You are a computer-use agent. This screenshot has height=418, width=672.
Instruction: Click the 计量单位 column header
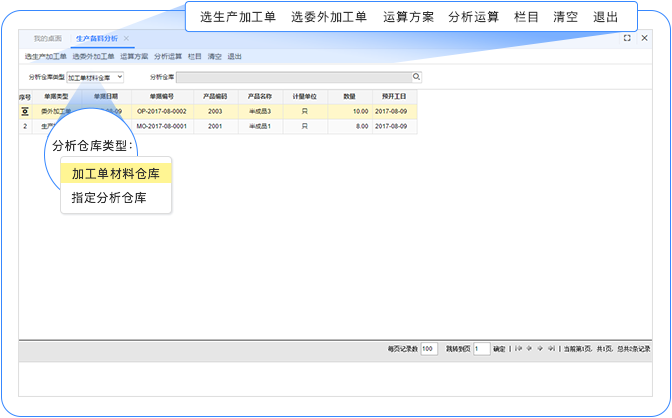tap(305, 97)
